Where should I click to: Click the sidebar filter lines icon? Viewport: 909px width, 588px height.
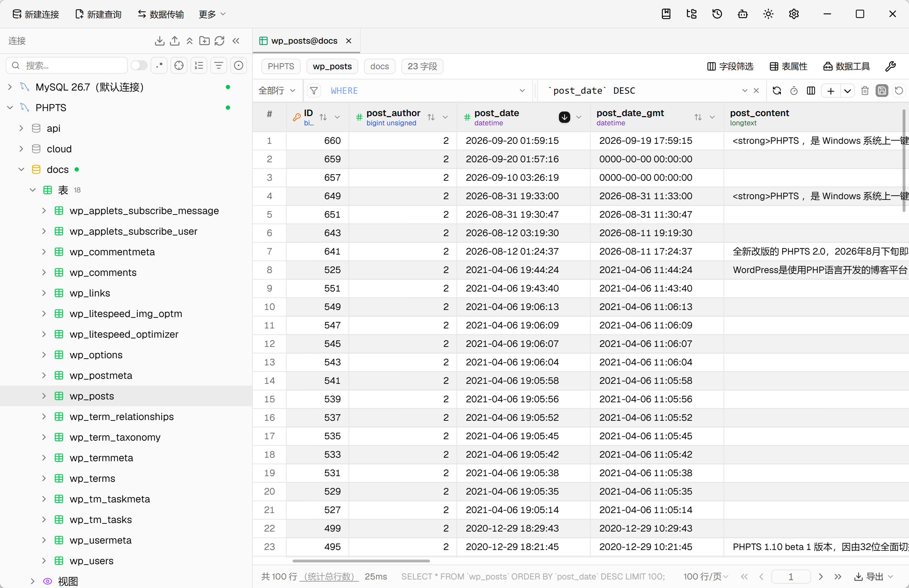pyautogui.click(x=219, y=66)
